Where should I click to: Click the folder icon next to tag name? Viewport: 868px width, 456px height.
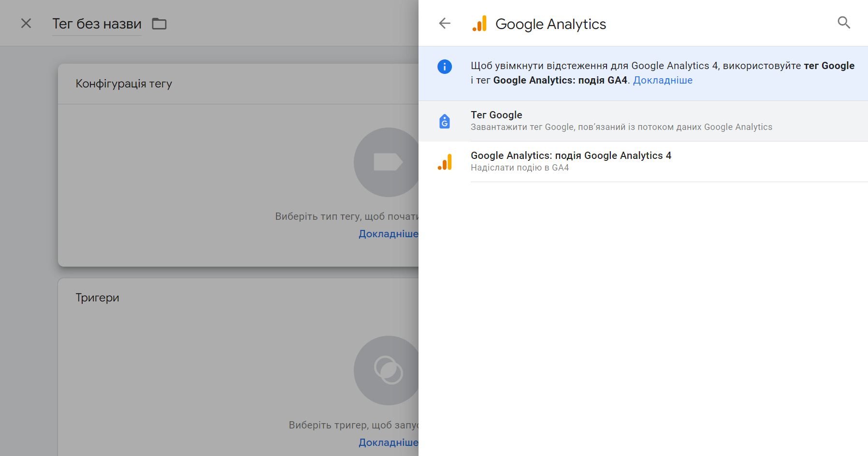(x=159, y=24)
